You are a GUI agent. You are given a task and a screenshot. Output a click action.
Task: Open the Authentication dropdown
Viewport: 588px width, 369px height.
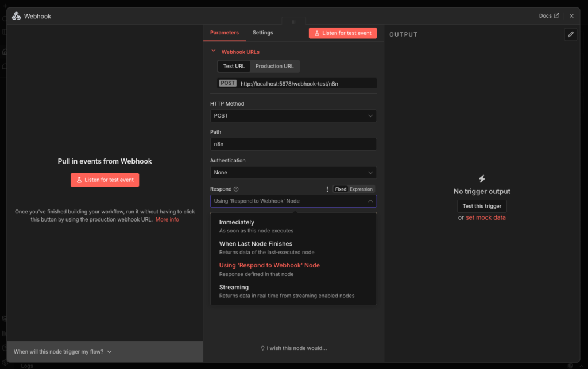[293, 173]
